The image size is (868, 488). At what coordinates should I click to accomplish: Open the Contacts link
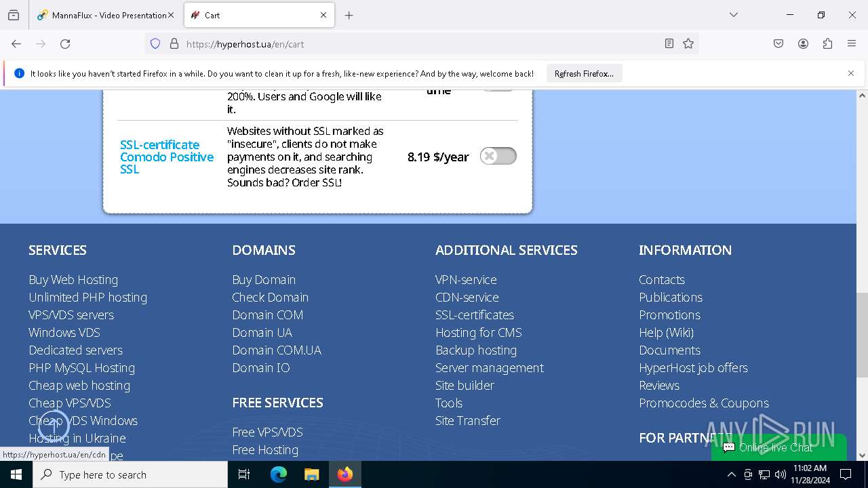click(662, 279)
